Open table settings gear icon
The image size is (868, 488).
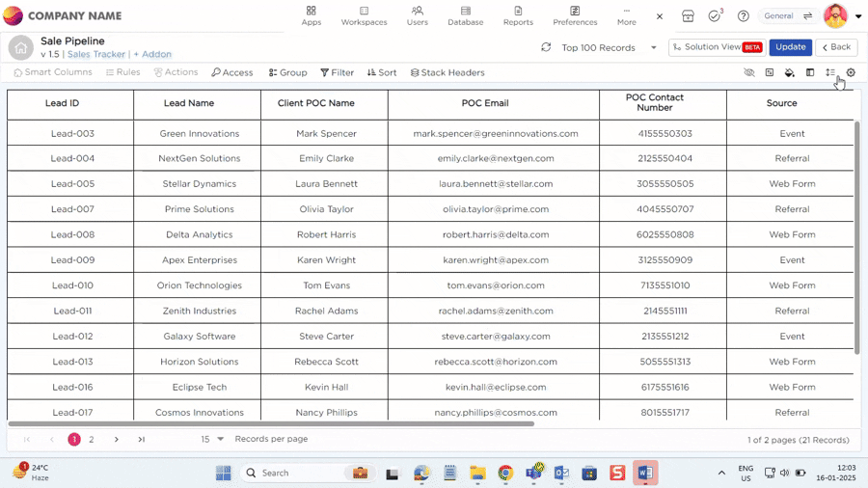tap(851, 72)
